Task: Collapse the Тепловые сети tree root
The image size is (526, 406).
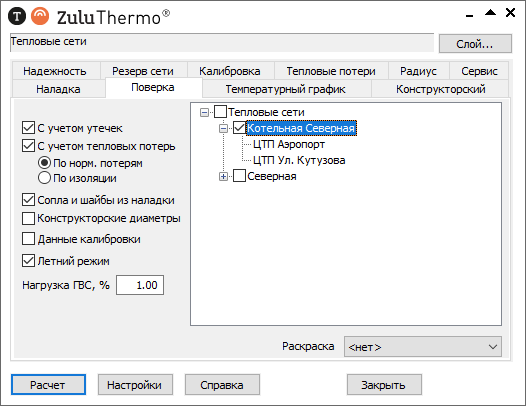Action: tap(204, 112)
